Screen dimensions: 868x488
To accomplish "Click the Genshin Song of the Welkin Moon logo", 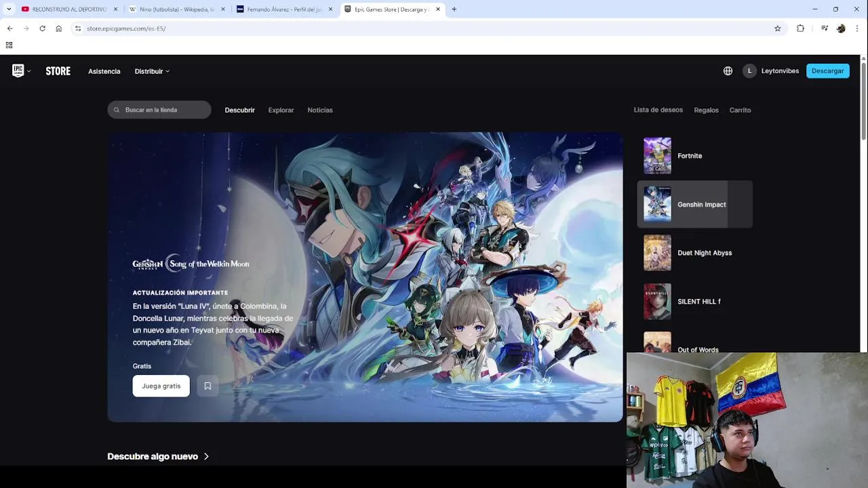I will pos(191,264).
